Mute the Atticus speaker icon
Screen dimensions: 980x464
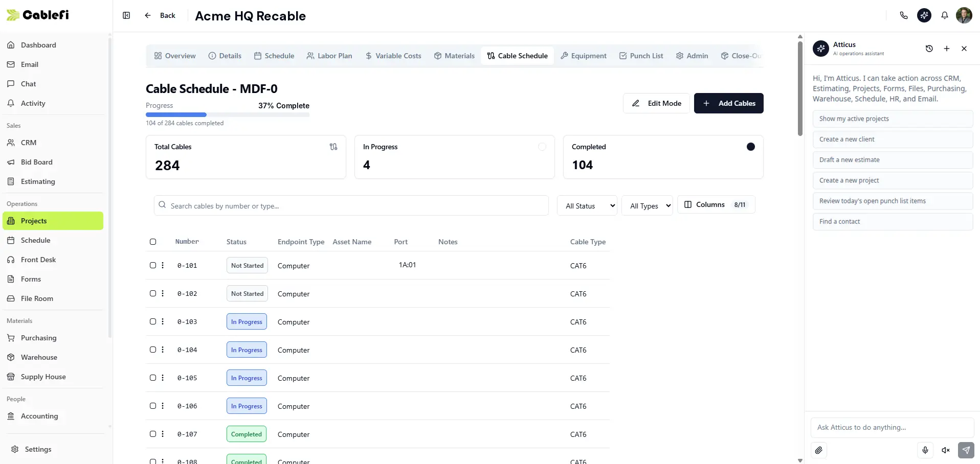[x=946, y=450]
